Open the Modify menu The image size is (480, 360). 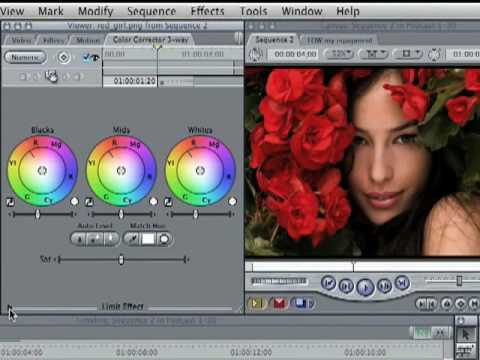[x=96, y=11]
